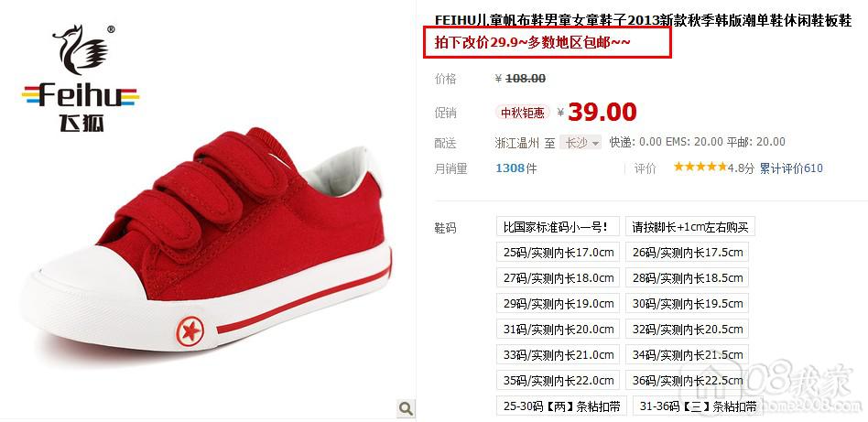Select size 26码/实测内长17.5cm

tap(687, 253)
